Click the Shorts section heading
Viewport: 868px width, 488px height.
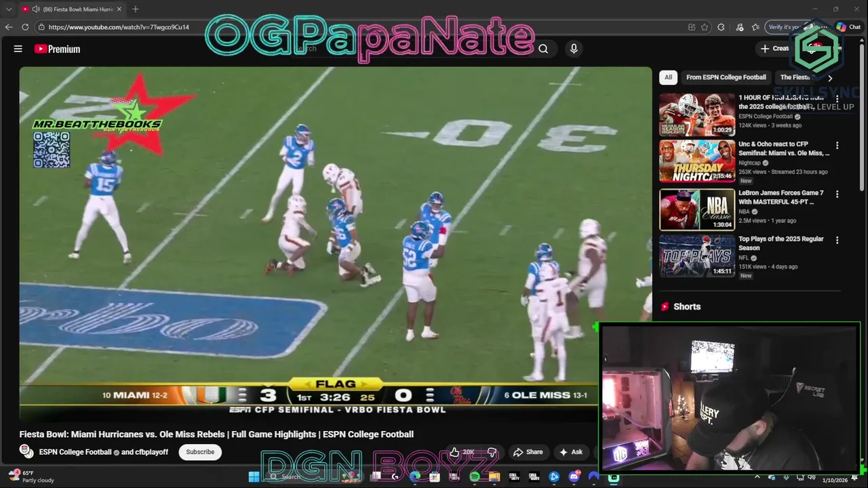687,306
